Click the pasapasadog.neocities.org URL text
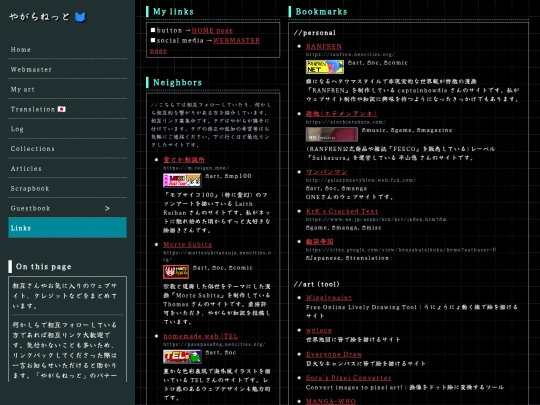The image size is (540, 405). [x=215, y=344]
